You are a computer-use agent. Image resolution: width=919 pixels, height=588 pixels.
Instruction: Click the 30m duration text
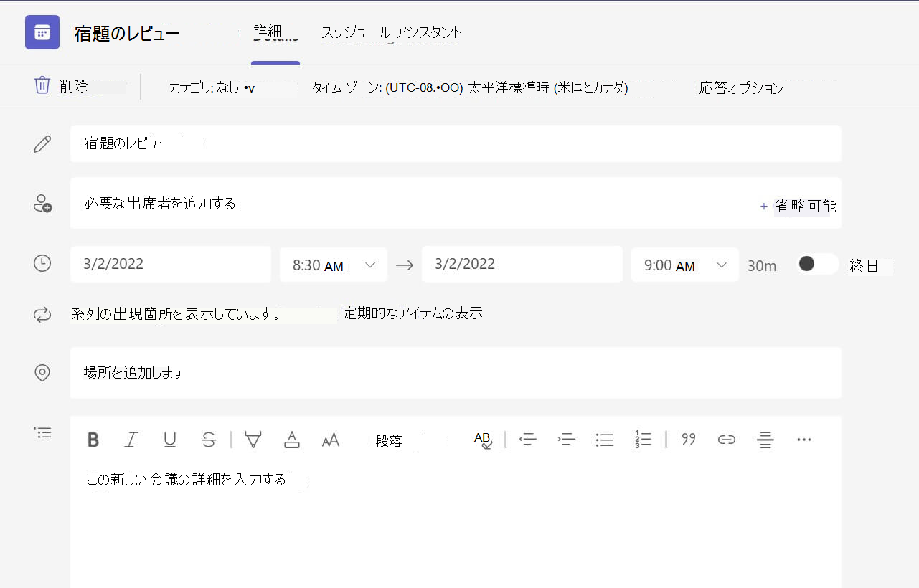(x=762, y=266)
